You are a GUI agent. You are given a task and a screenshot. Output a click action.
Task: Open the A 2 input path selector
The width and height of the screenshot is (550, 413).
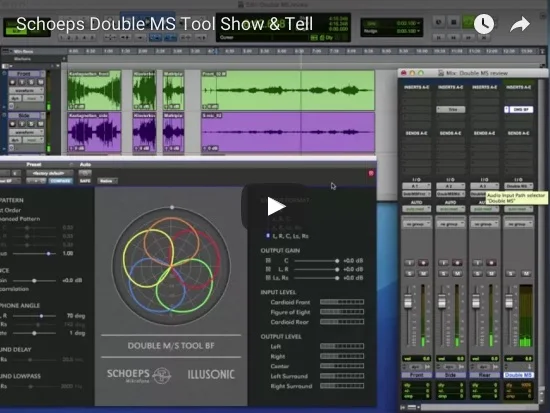[x=450, y=186]
